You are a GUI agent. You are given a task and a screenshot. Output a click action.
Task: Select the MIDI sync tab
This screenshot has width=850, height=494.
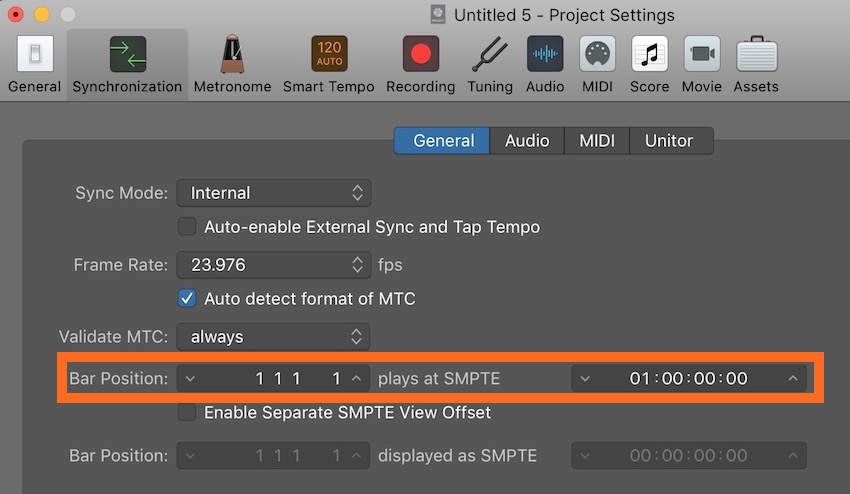click(597, 141)
